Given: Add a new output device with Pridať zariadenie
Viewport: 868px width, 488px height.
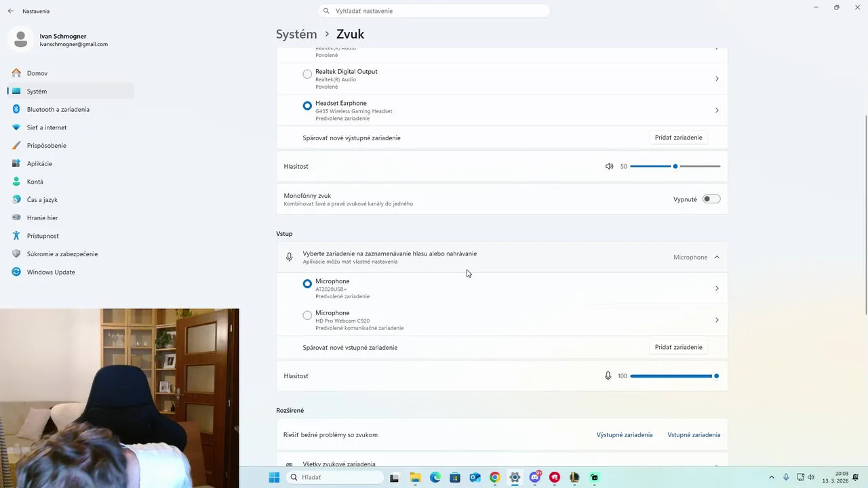Looking at the screenshot, I should (x=678, y=138).
